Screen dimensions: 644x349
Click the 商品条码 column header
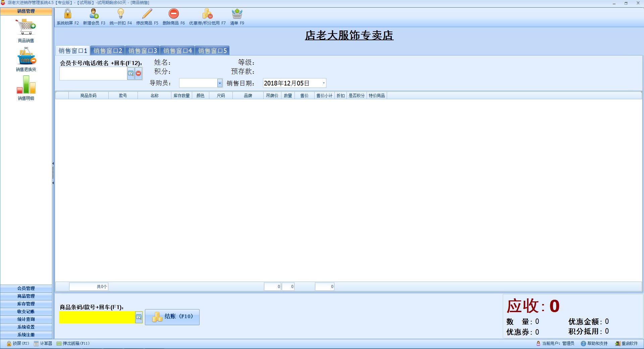pos(89,96)
